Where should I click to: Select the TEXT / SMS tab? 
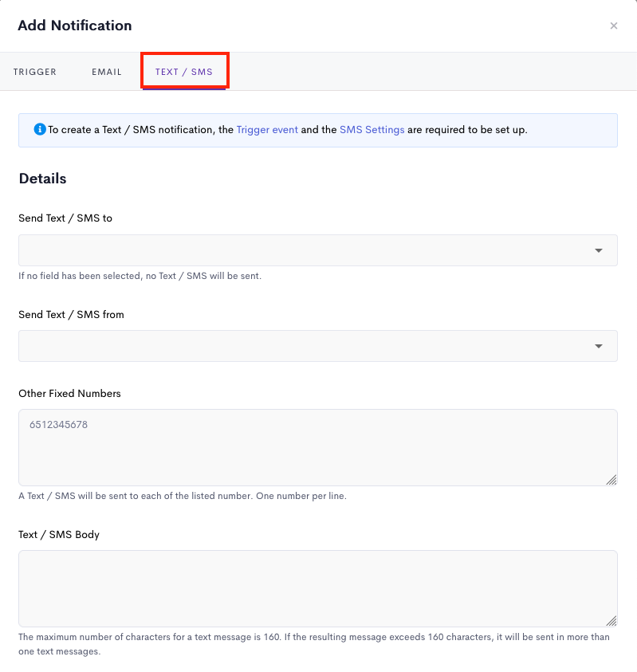coord(184,72)
